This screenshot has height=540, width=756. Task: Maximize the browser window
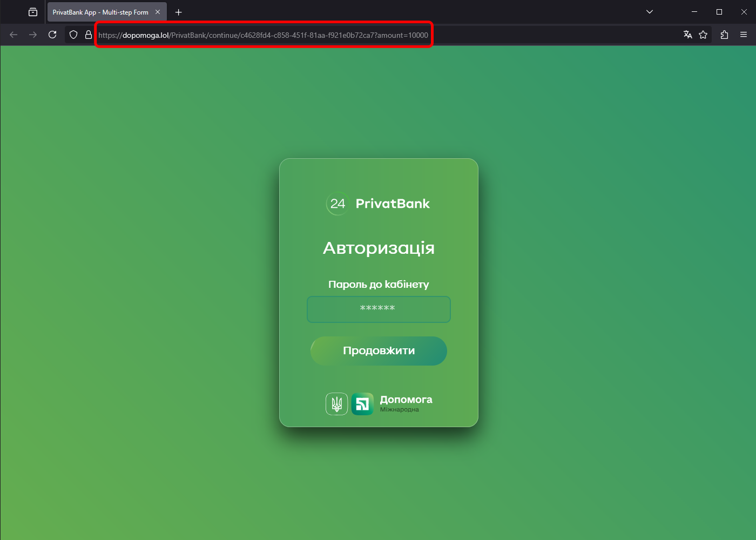pos(719,12)
